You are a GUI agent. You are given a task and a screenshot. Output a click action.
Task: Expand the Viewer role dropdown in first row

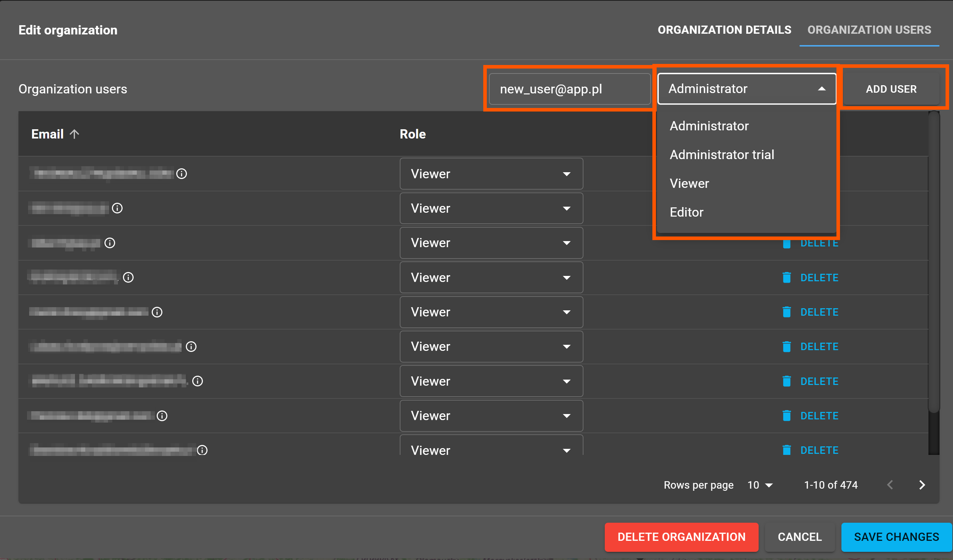[491, 174]
